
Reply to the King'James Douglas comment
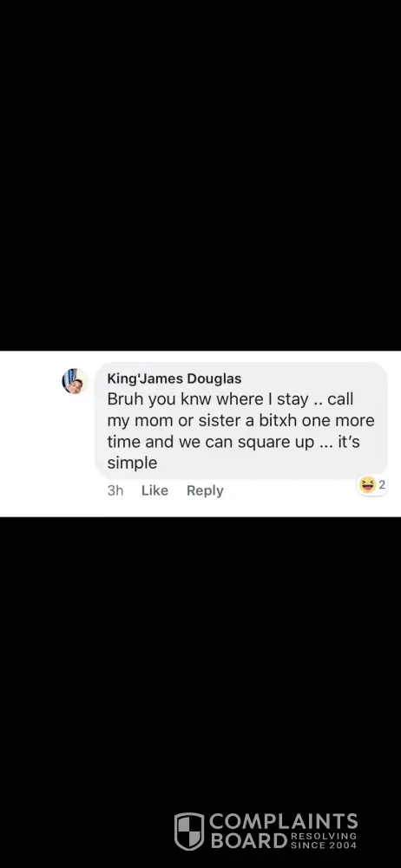205,490
